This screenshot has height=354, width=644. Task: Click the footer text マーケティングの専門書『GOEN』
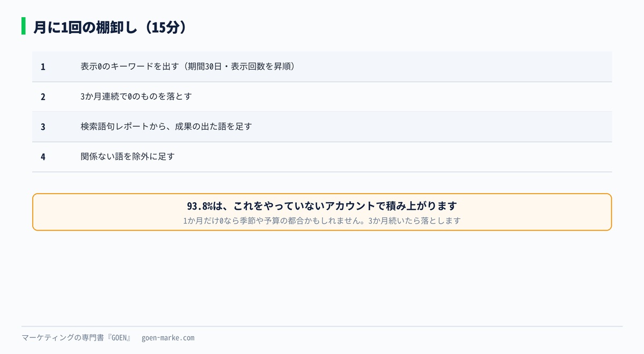coord(77,338)
